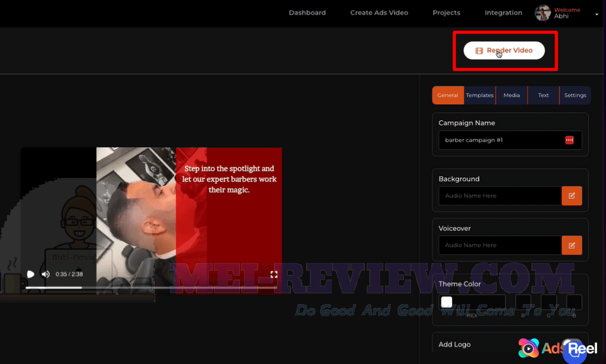Click the "Campaign Name" label
Viewport: 606px width, 364px height.
pos(466,123)
